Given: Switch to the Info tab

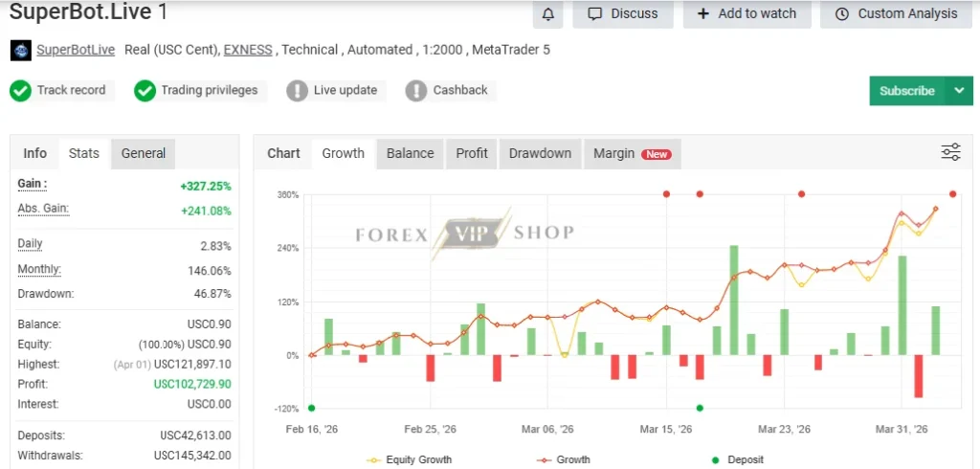Looking at the screenshot, I should tap(35, 153).
